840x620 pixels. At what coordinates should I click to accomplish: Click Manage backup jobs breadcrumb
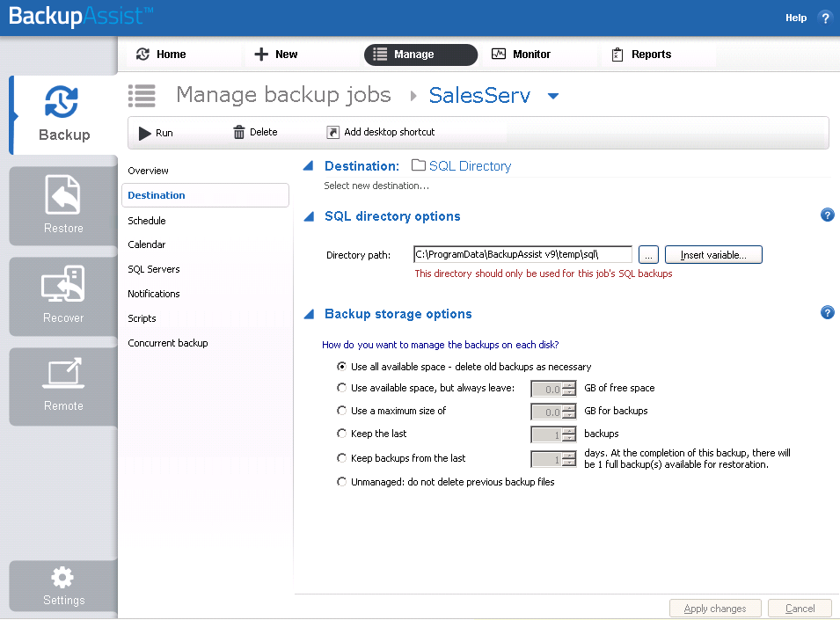[283, 95]
